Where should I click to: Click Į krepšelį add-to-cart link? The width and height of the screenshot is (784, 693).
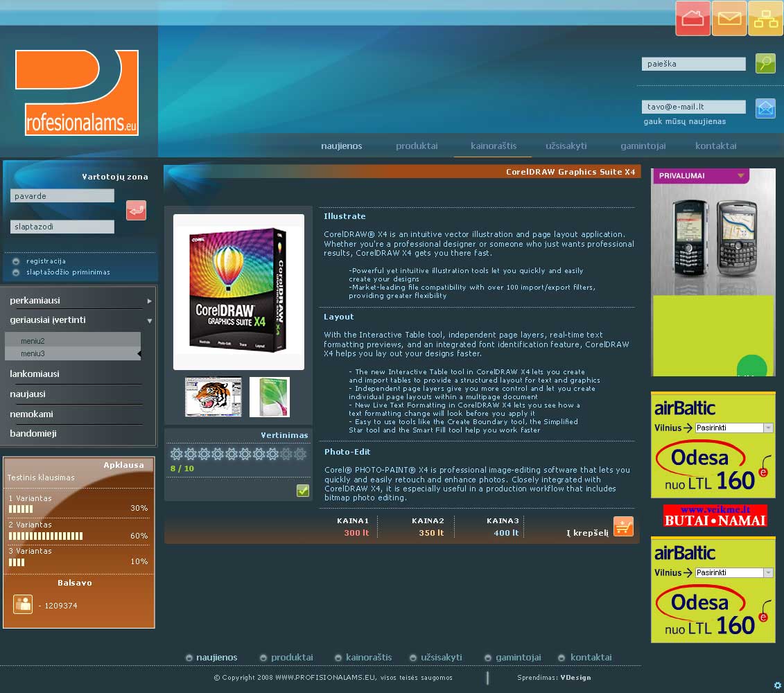(587, 533)
